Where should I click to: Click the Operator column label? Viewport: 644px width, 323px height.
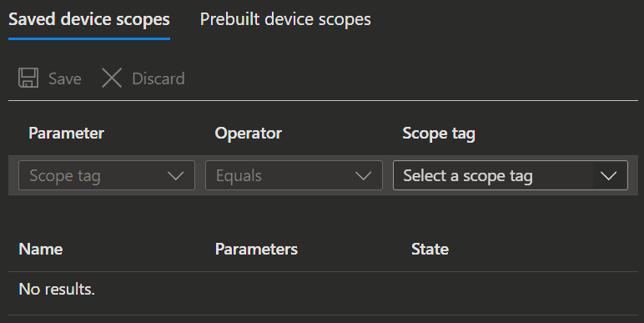pyautogui.click(x=249, y=134)
